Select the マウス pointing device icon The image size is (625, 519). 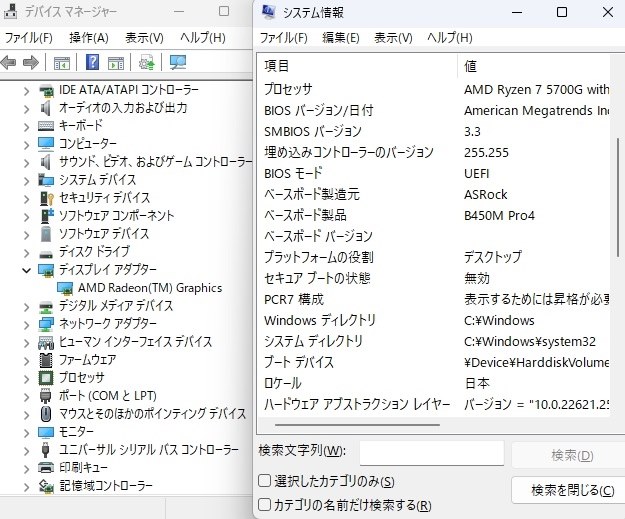tap(46, 414)
